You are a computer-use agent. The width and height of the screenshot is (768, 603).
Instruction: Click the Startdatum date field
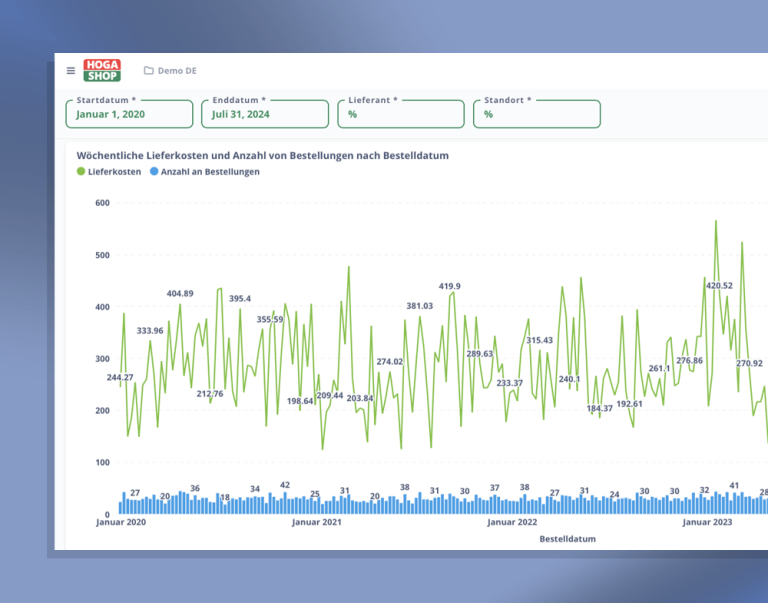coord(129,114)
